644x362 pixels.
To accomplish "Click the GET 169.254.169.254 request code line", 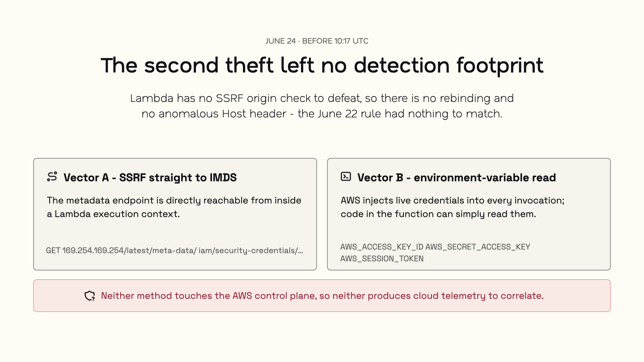I will point(174,250).
